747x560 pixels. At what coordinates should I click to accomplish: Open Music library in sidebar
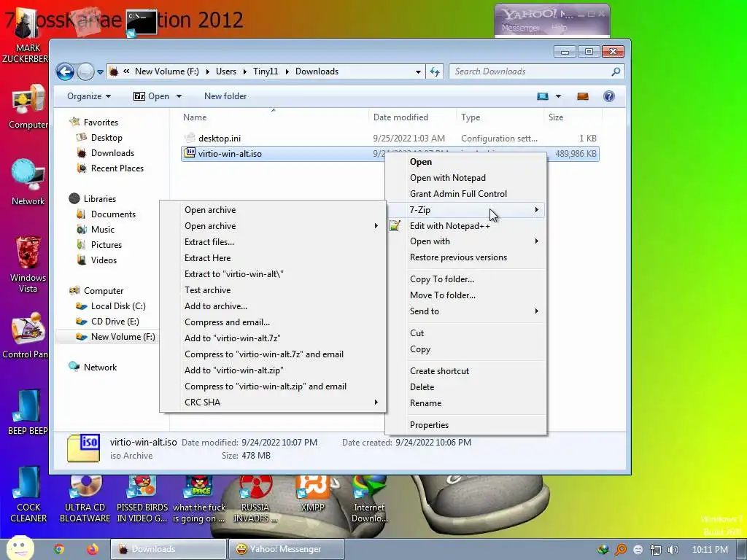(102, 230)
